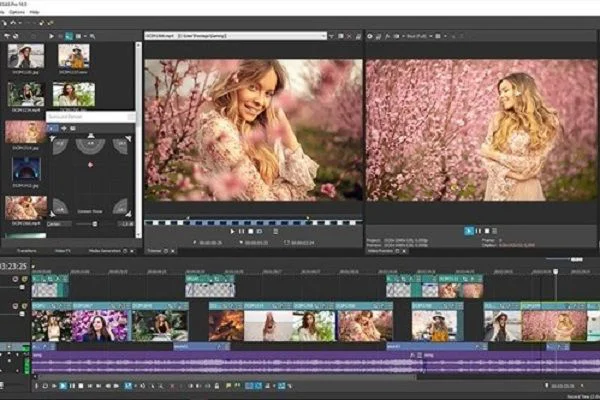Open Project Video Properties in preview toolbar
The height and width of the screenshot is (400, 600).
click(x=370, y=36)
